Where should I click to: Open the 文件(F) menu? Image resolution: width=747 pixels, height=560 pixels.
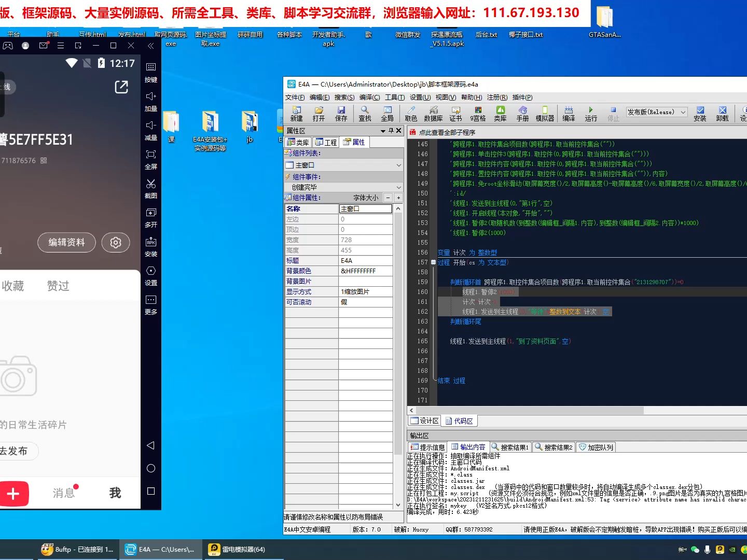click(295, 97)
